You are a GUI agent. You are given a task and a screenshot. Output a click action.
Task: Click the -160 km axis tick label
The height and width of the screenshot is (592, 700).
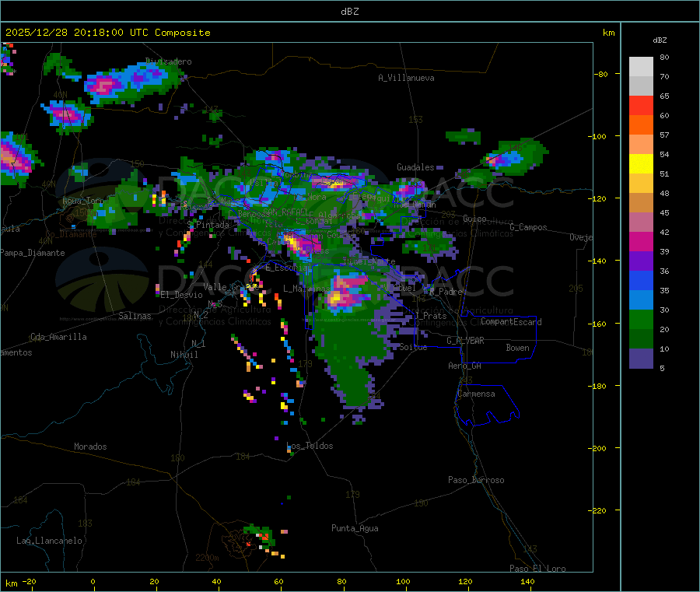point(599,324)
